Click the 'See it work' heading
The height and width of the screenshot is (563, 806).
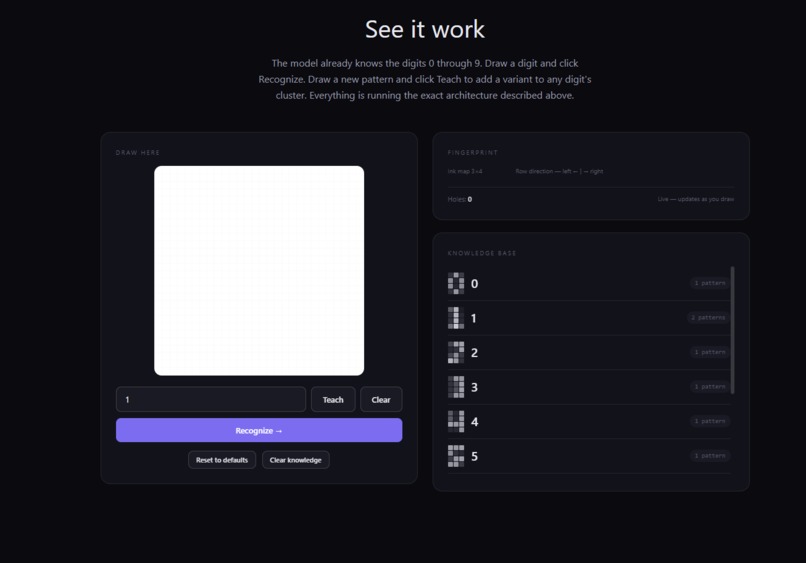point(425,29)
